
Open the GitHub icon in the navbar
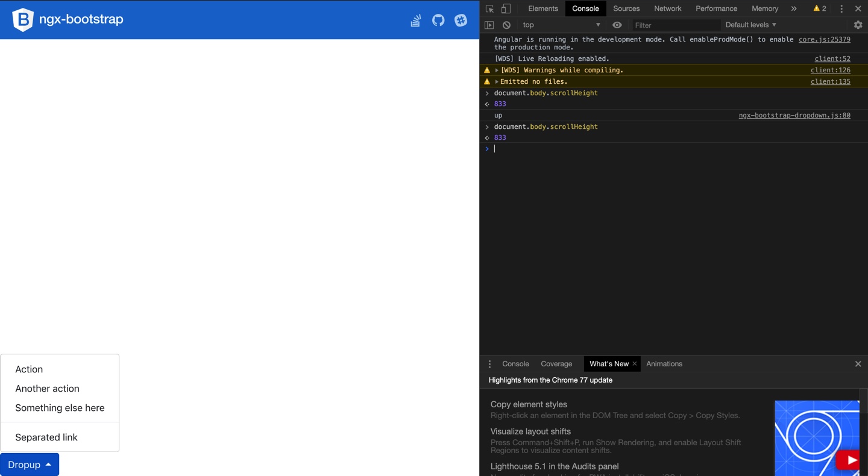click(x=438, y=20)
